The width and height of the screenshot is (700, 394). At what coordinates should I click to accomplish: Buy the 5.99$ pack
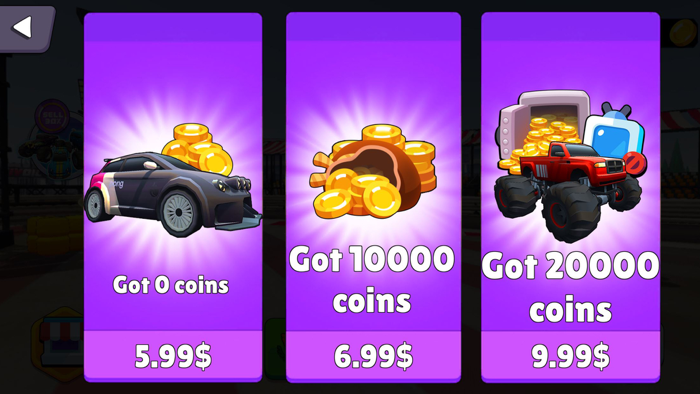[173, 356]
